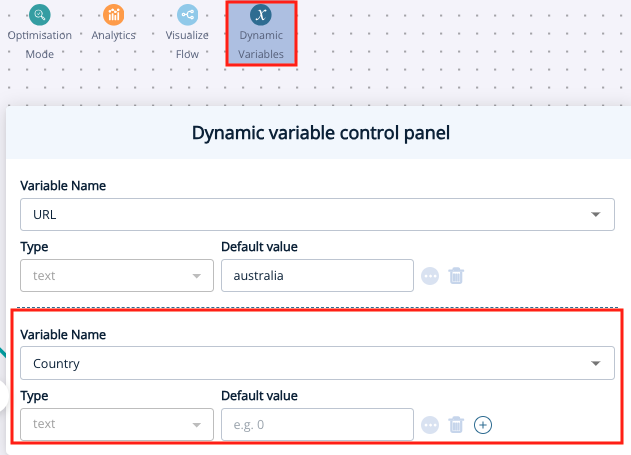Open more options for Country variable
Screen dimensions: 631x455
tap(430, 425)
